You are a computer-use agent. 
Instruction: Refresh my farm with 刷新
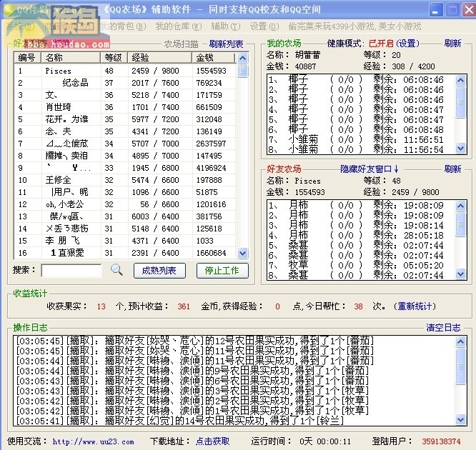(452, 44)
